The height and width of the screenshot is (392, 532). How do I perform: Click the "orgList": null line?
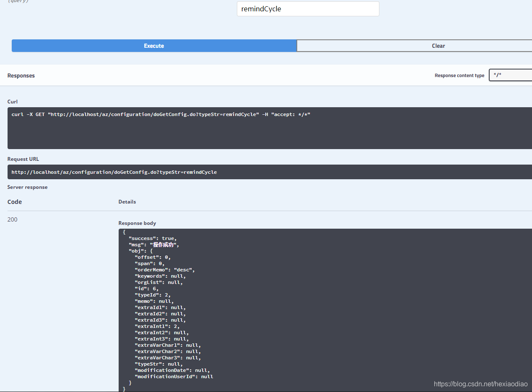[158, 282]
